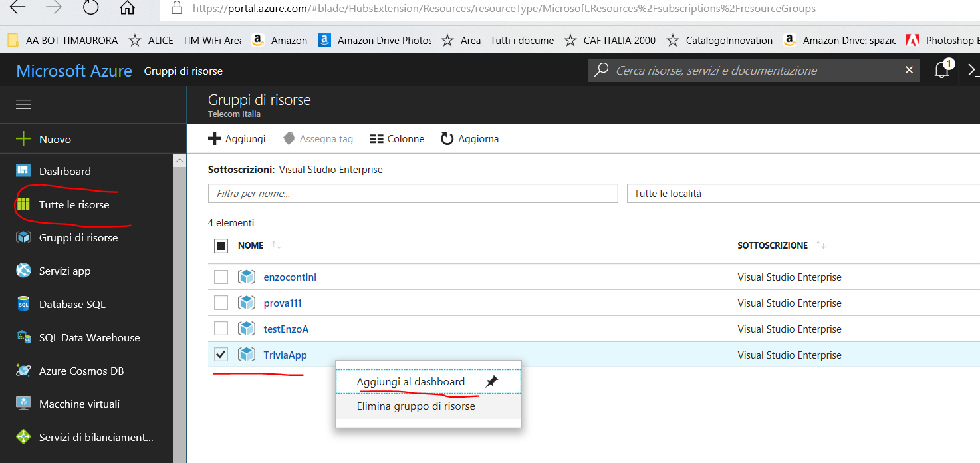Click the Macchine virtuali monitor icon

click(x=23, y=404)
